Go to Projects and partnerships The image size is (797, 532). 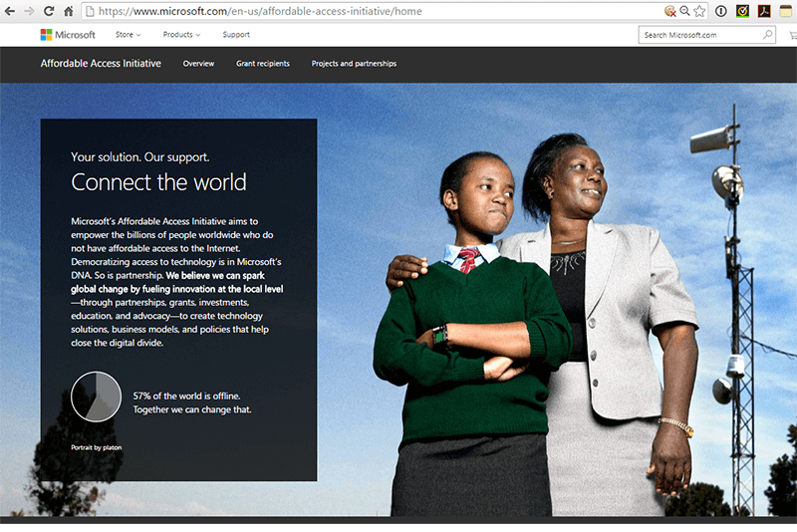[x=354, y=64]
